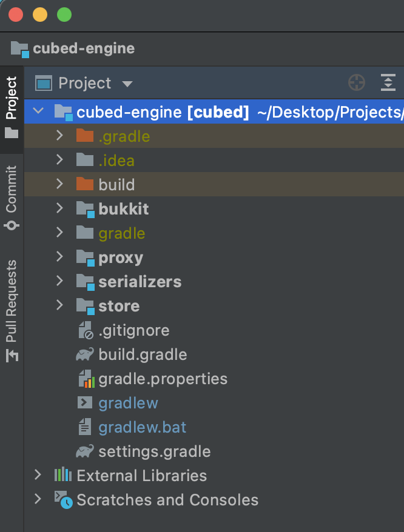Expand the bukkit module folder
This screenshot has height=532, width=404.
click(x=59, y=208)
